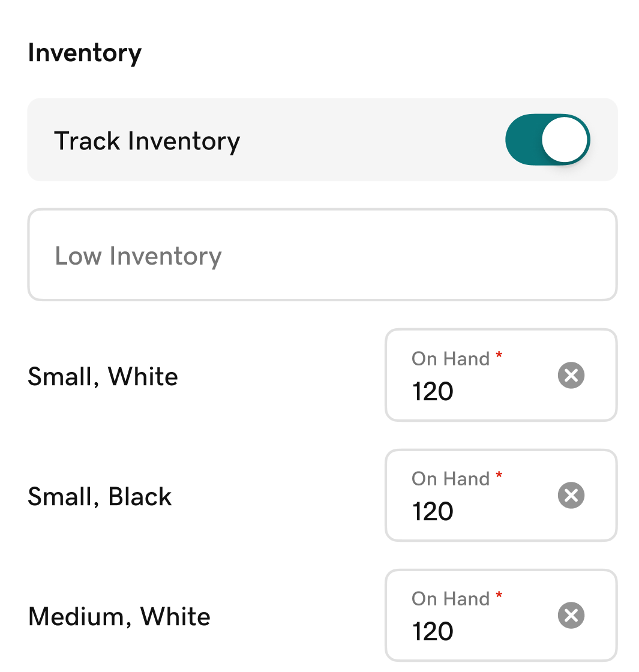Click the circular knob of the toggle
The width and height of the screenshot is (639, 672).
(x=565, y=140)
